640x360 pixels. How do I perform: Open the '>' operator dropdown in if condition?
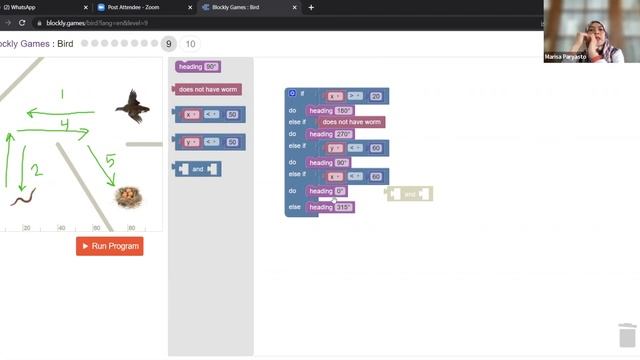pyautogui.click(x=355, y=96)
